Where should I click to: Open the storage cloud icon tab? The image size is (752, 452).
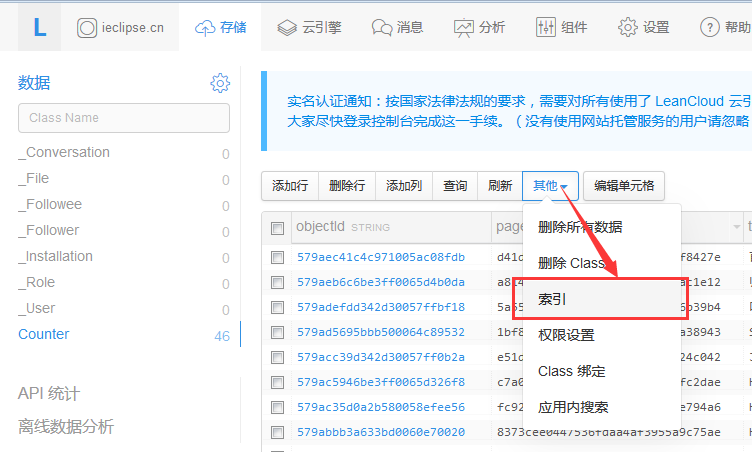(x=206, y=27)
